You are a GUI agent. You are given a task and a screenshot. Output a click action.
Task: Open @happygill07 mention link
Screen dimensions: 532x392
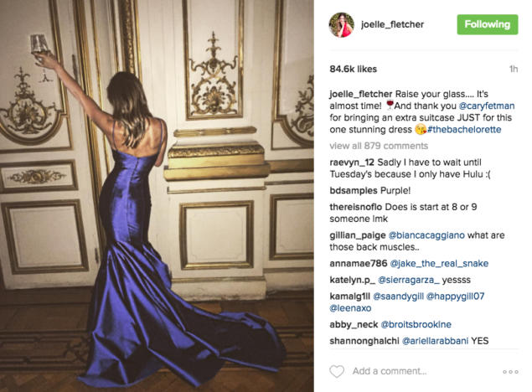[x=455, y=297]
